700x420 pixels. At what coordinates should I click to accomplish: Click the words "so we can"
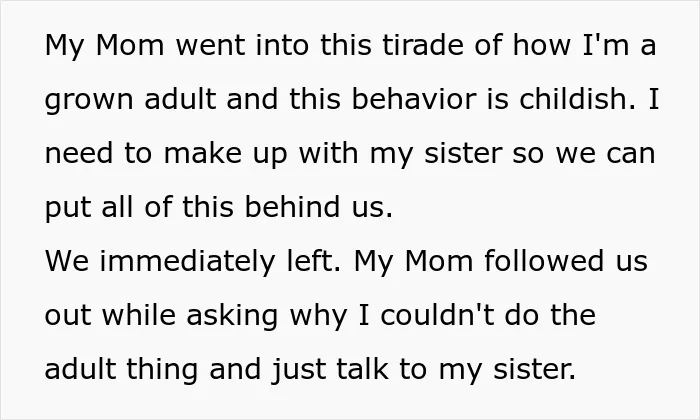point(583,153)
